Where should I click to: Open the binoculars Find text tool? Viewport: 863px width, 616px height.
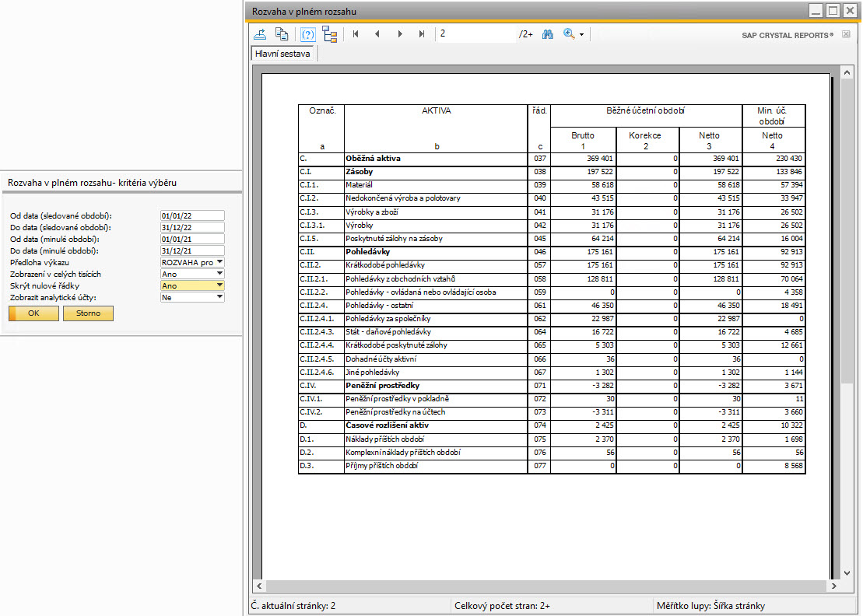547,34
